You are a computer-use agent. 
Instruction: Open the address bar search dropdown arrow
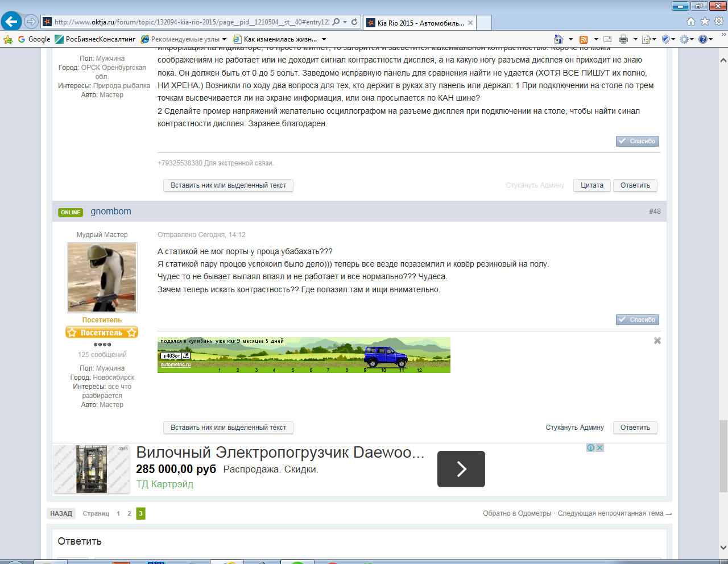345,22
